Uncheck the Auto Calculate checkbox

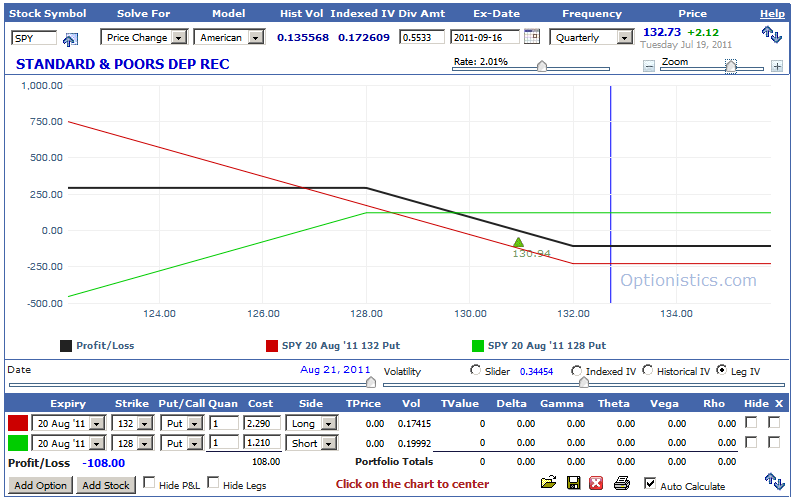650,483
